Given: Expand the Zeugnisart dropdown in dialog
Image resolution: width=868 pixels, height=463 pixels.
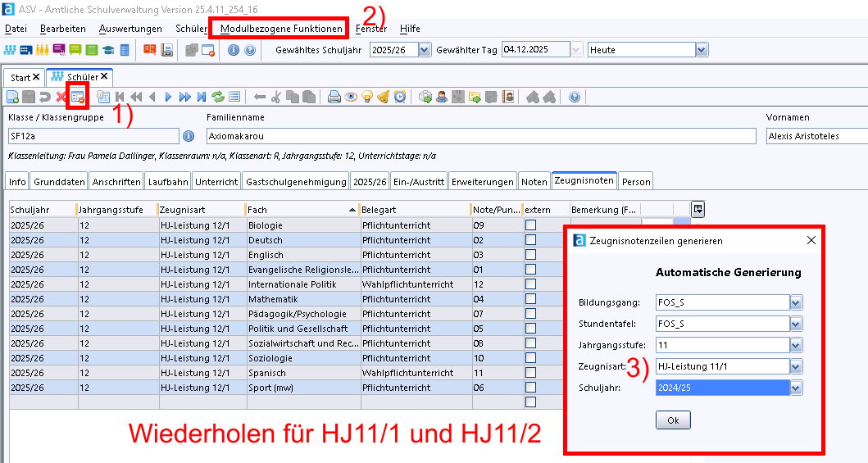Looking at the screenshot, I should click(x=795, y=366).
